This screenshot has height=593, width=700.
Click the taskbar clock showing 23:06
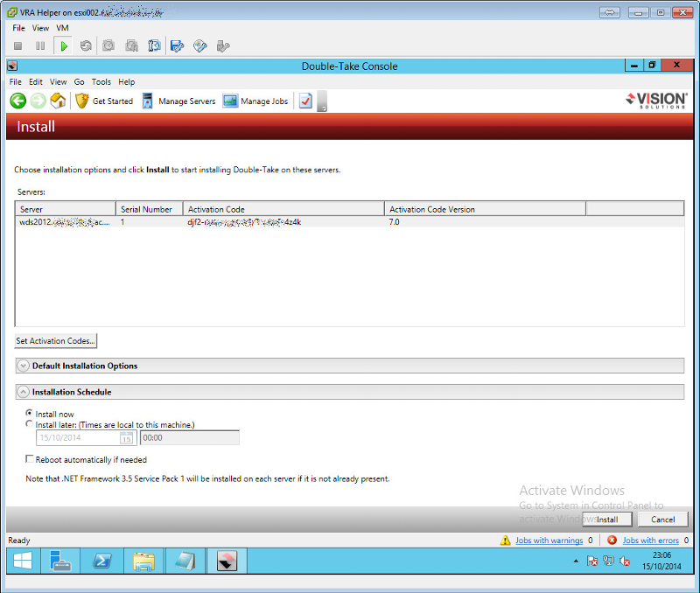click(x=661, y=561)
